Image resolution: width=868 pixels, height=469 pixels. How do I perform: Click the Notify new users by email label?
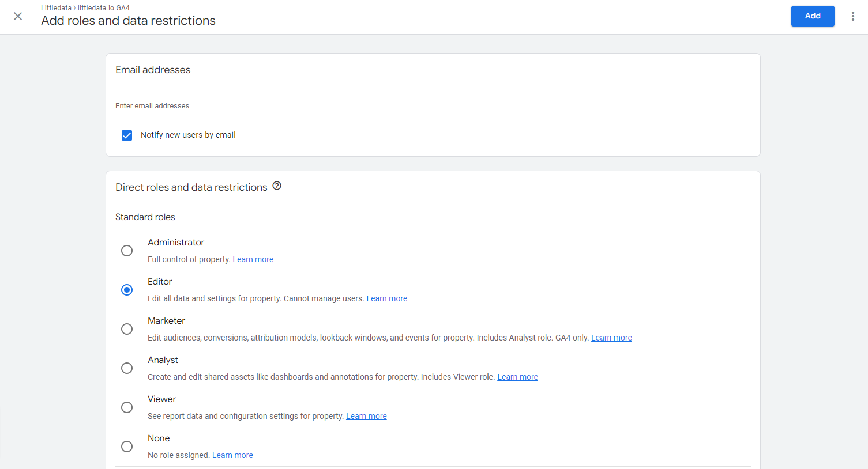tap(188, 135)
